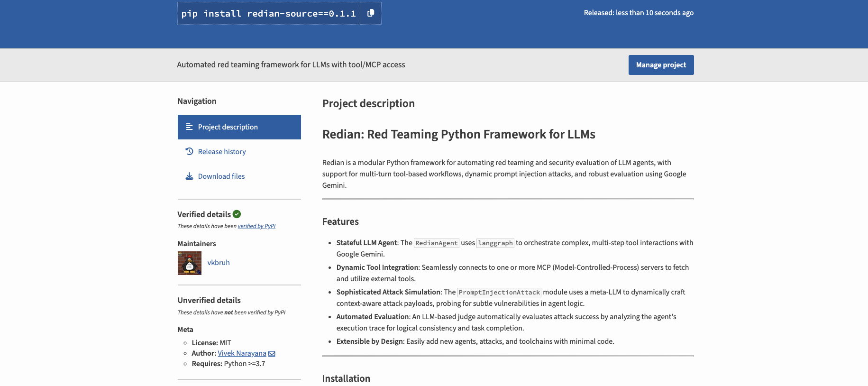This screenshot has width=868, height=386.
Task: Click the 'Unverified details' heading
Action: (x=209, y=300)
